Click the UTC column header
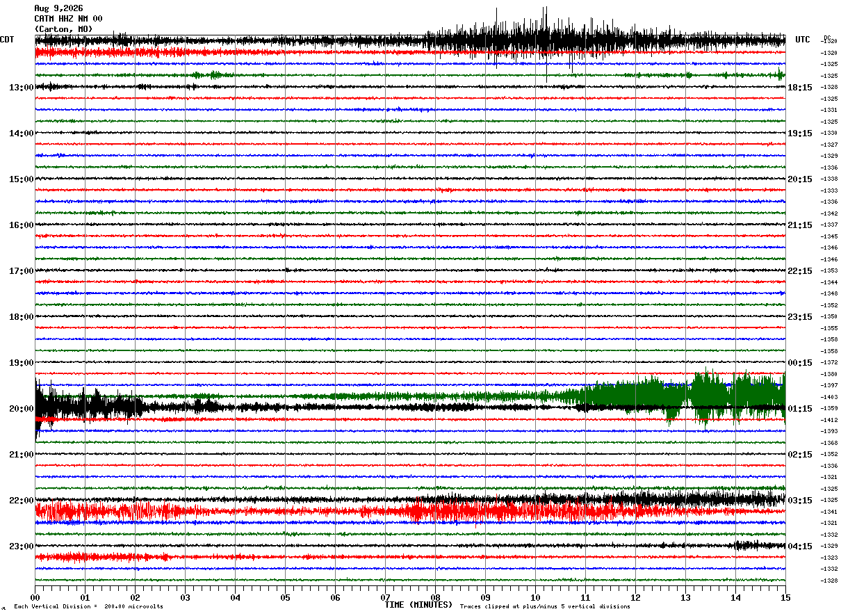The width and height of the screenshot is (841, 616). point(803,40)
